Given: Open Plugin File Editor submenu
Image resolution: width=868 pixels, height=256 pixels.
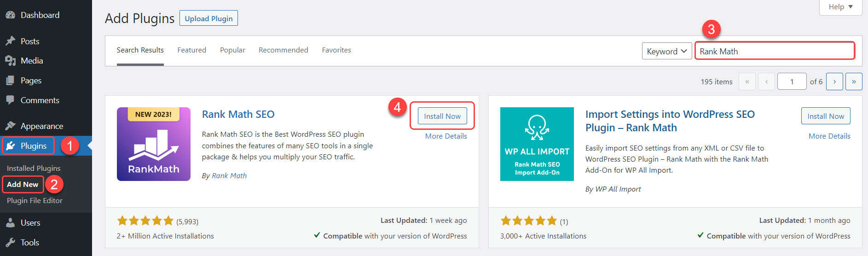Looking at the screenshot, I should tap(35, 201).
